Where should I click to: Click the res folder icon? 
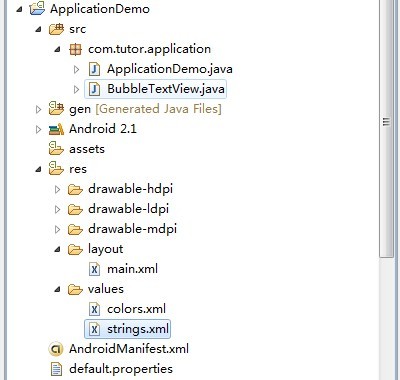click(x=56, y=169)
